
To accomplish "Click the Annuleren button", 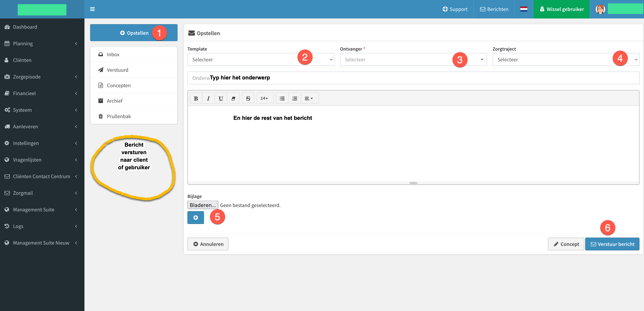I will [x=208, y=244].
